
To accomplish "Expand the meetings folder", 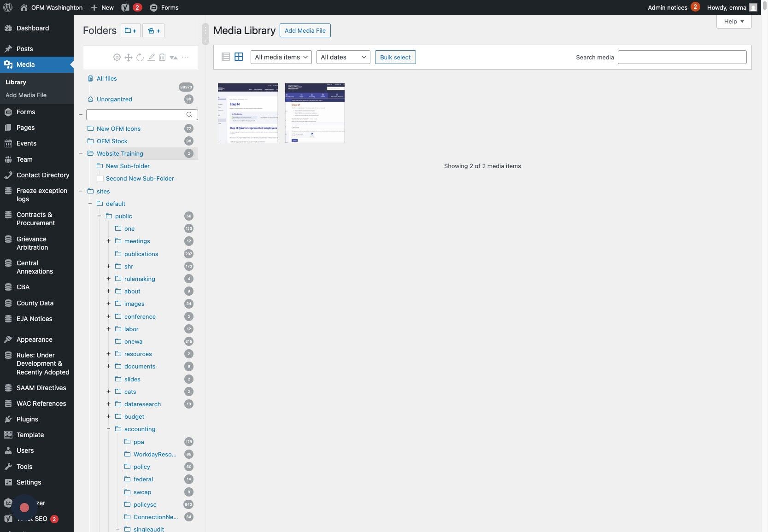I will [109, 241].
